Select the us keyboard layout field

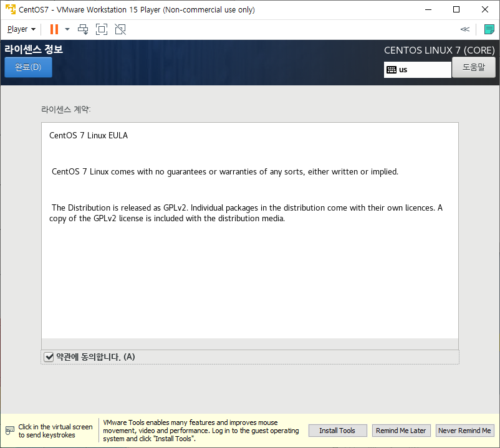418,70
